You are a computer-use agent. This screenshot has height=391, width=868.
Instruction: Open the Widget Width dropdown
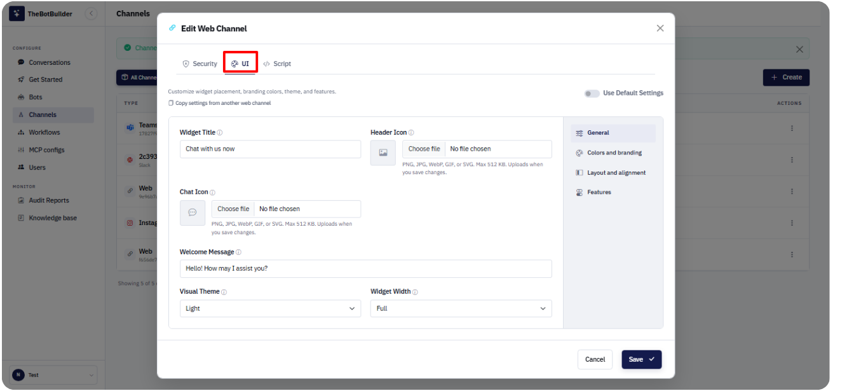pyautogui.click(x=461, y=308)
